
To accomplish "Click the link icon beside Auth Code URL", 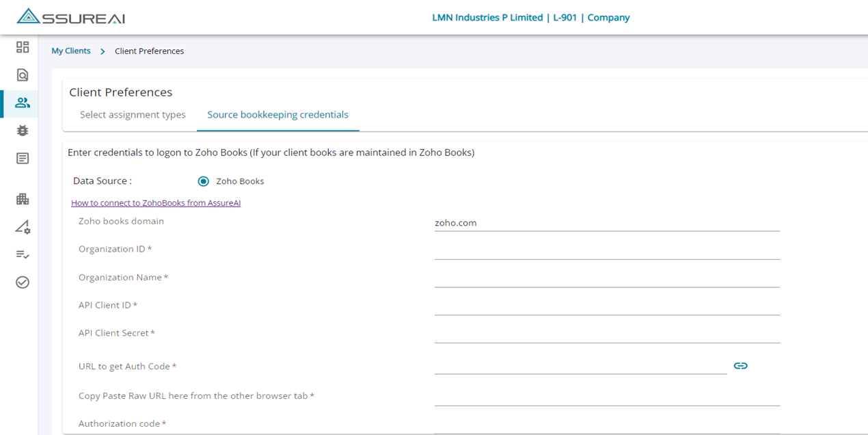I will click(x=740, y=366).
